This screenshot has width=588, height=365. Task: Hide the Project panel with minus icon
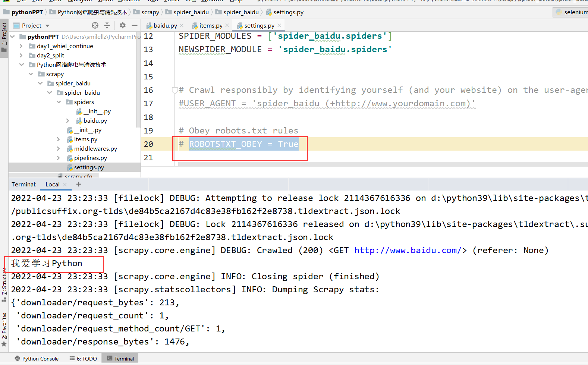pos(135,25)
